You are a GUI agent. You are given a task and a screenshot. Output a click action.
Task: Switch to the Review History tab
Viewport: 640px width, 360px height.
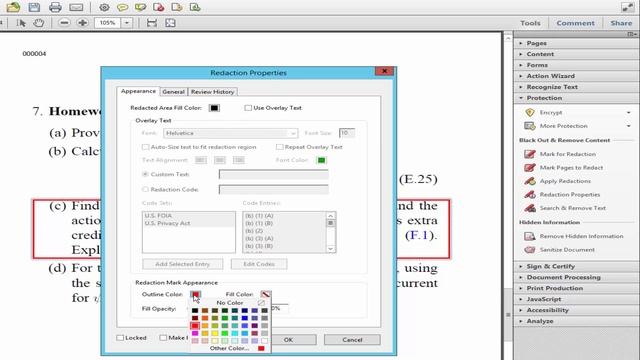pos(212,92)
